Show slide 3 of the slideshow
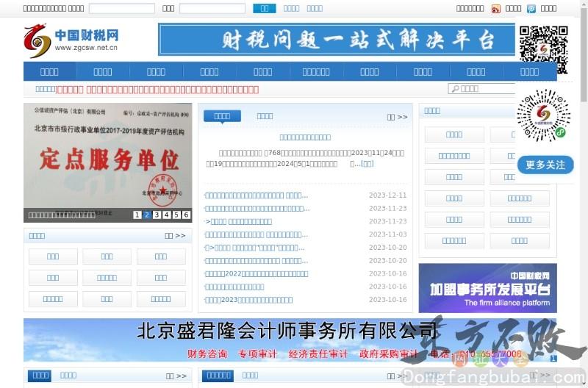Viewport: 588px width, 388px height. tap(157, 215)
